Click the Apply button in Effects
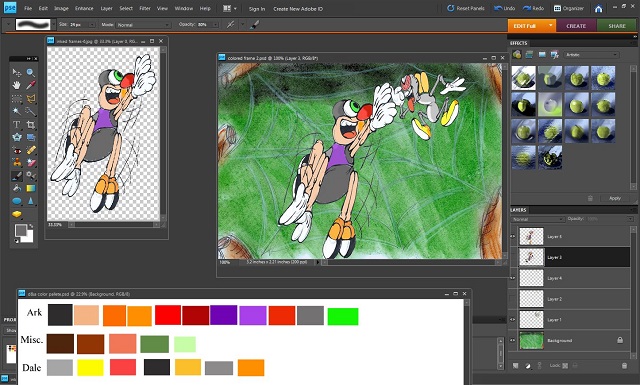The width and height of the screenshot is (640, 385). pos(615,198)
